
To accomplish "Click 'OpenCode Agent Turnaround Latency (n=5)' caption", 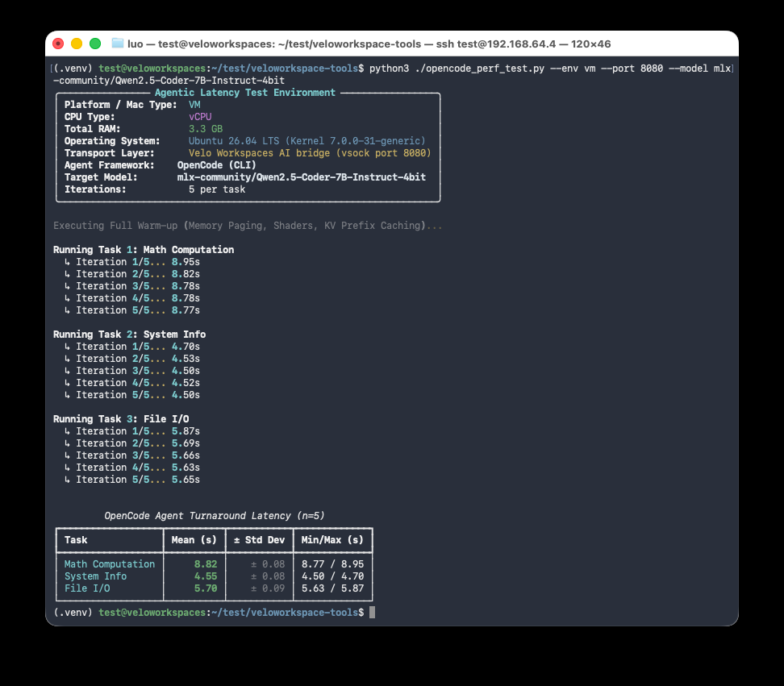I will pyautogui.click(x=214, y=516).
